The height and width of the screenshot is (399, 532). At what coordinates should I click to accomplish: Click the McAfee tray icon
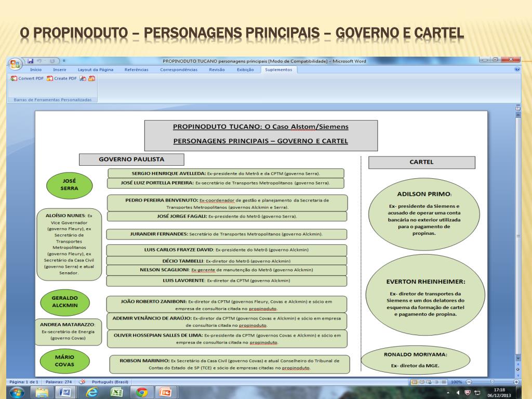pos(468,393)
